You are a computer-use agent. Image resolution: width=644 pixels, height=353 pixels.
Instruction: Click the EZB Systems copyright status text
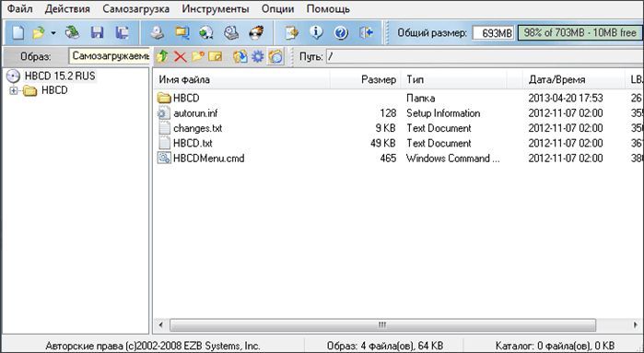(153, 346)
